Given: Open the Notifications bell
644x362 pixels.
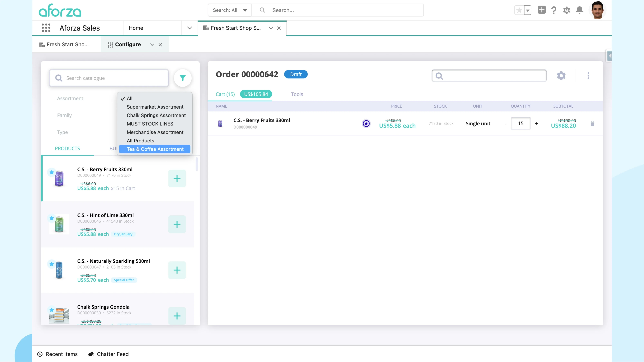Looking at the screenshot, I should coord(579,10).
